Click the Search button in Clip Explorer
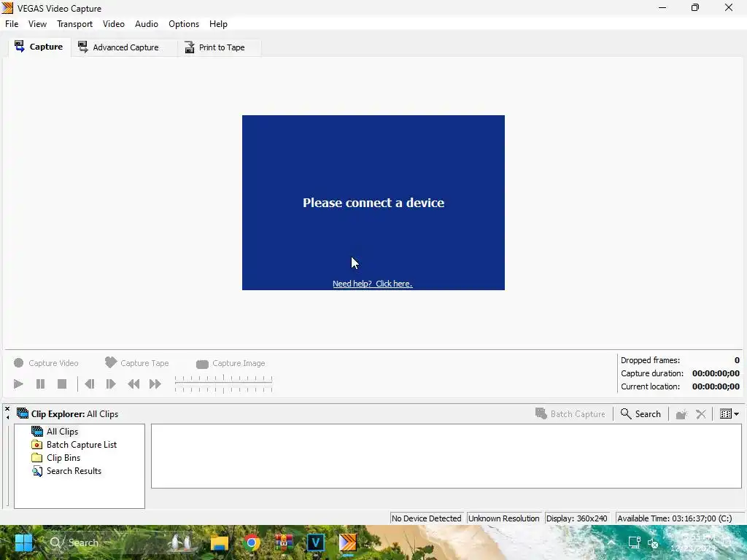 pos(640,414)
